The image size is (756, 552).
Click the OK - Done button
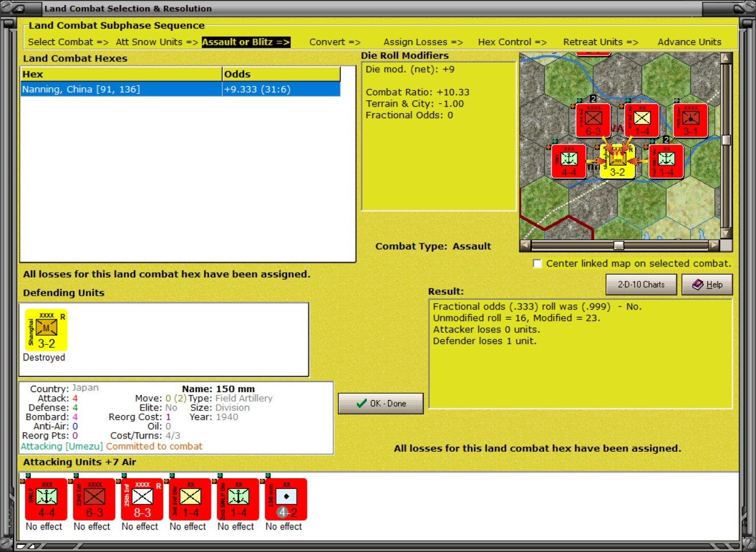coord(381,404)
